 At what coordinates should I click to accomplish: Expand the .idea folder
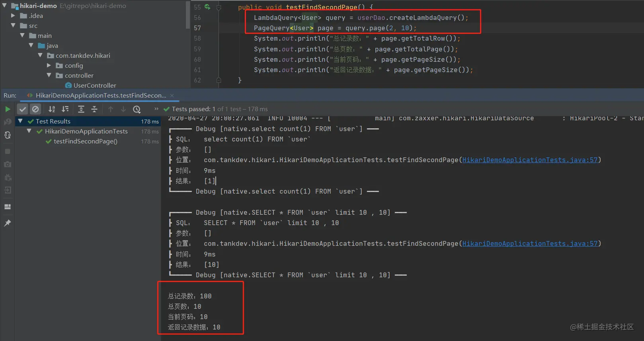[13, 16]
